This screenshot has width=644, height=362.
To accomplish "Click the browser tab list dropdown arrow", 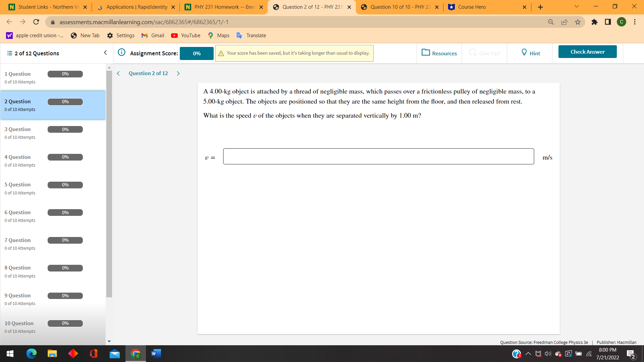I will (x=576, y=6).
